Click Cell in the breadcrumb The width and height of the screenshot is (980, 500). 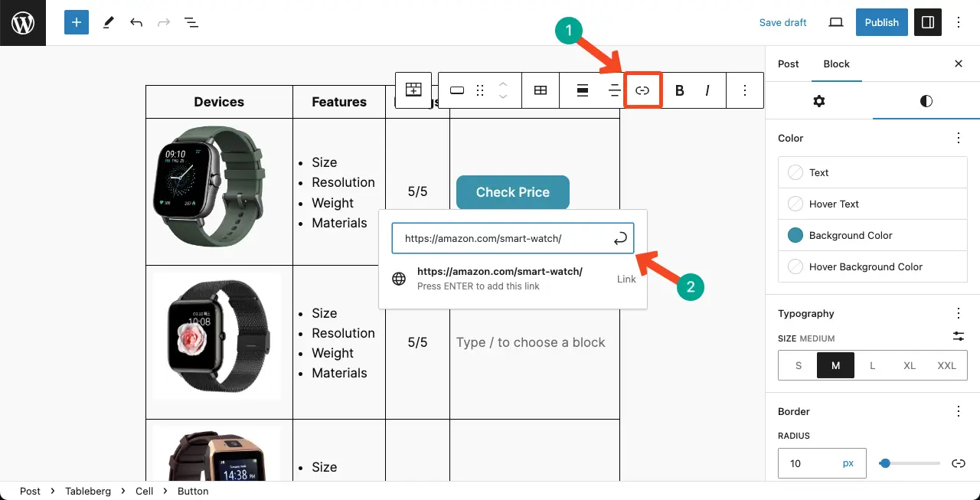pyautogui.click(x=145, y=491)
